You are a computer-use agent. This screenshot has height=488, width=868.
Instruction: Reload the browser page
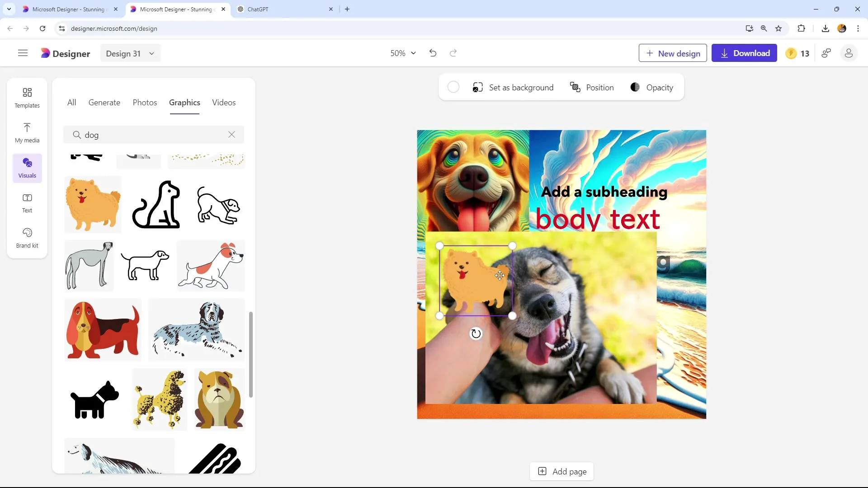pos(42,28)
